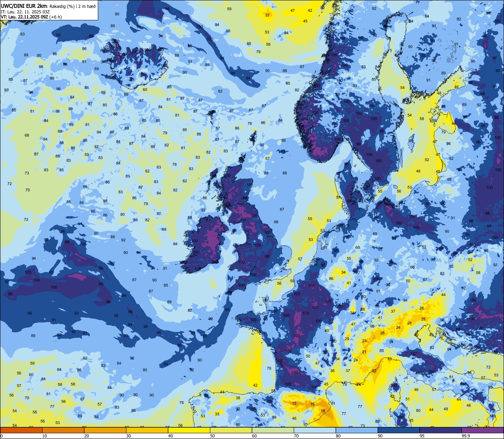Select the yellow-green 60–70 legend swatch
This screenshot has width=504, height=439.
pyautogui.click(x=273, y=430)
